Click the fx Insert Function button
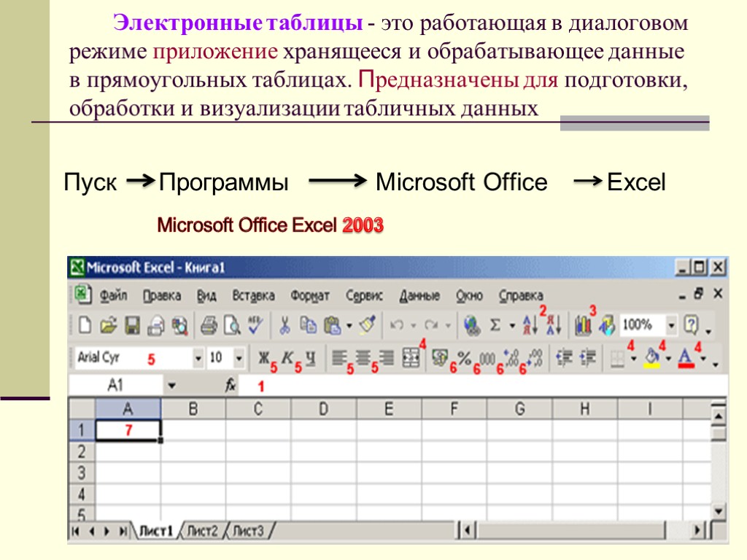Viewport: 747px width, 560px height. click(x=231, y=385)
